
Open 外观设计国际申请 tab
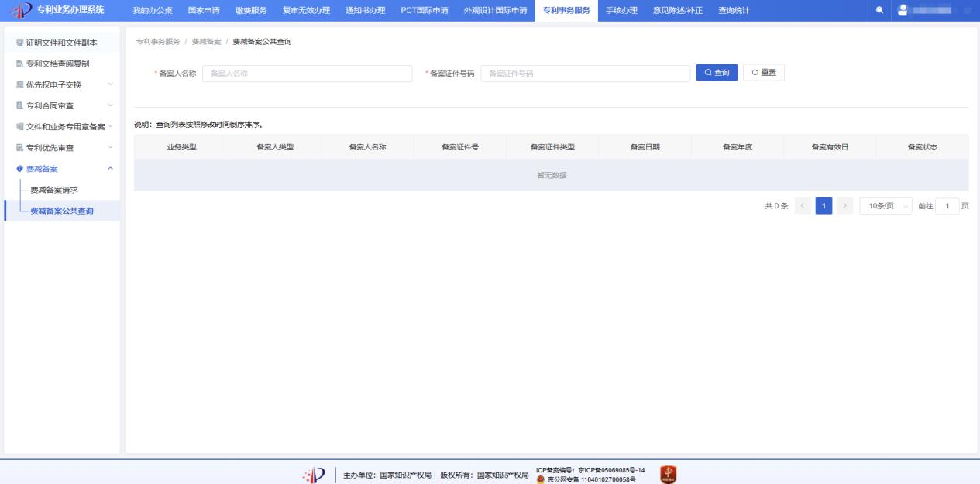[x=494, y=10]
